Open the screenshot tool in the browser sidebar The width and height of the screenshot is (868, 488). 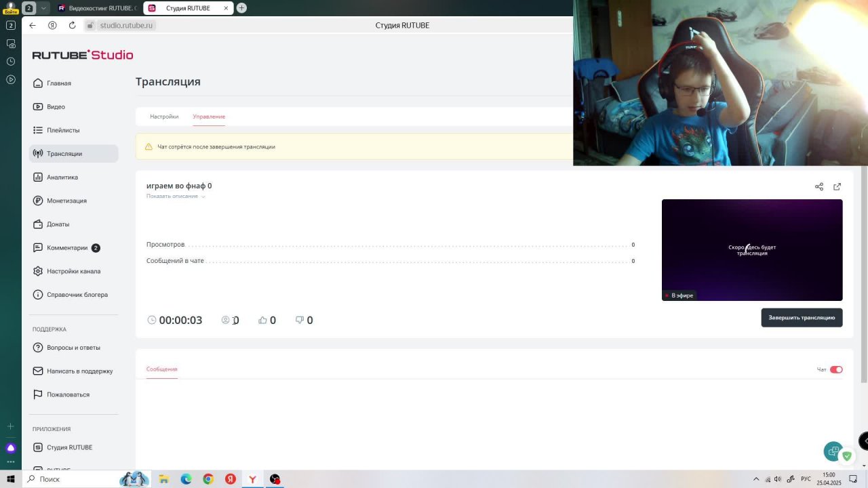tap(10, 43)
